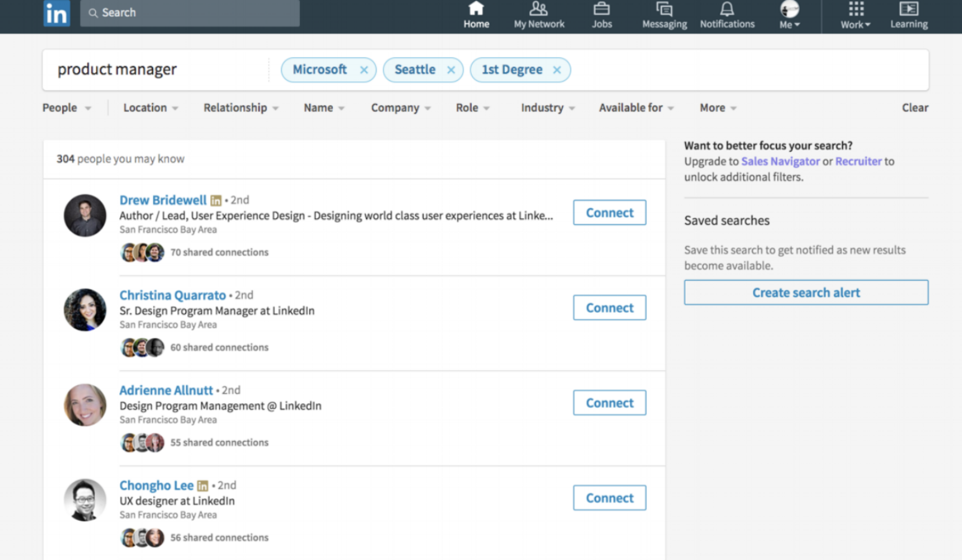Click shared connection avatars under Adrienne Allnutt
The image size is (962, 560).
click(x=142, y=443)
